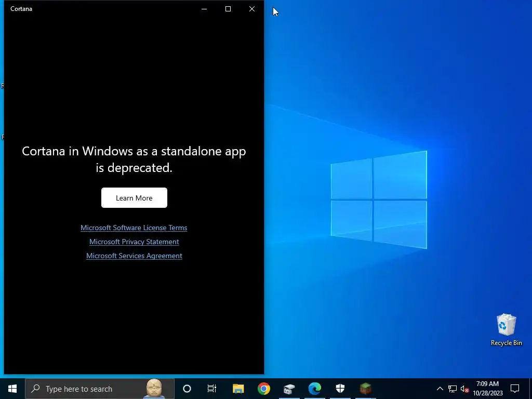
Task: Open the Windows Start menu
Action: 12,389
